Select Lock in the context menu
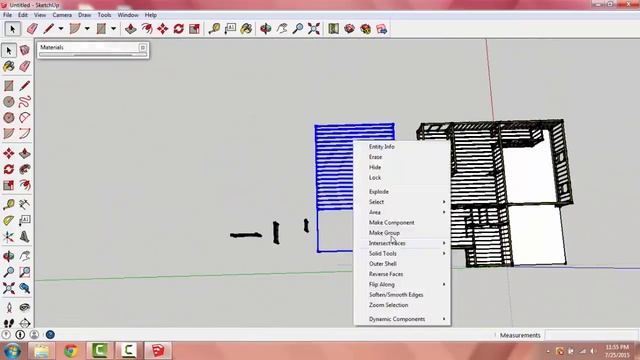 (x=375, y=178)
